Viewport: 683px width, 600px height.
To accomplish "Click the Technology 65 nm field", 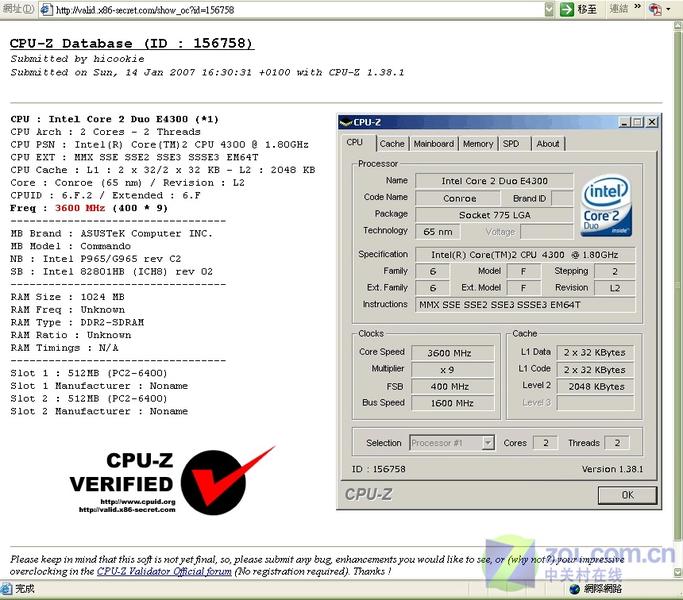I will [438, 232].
